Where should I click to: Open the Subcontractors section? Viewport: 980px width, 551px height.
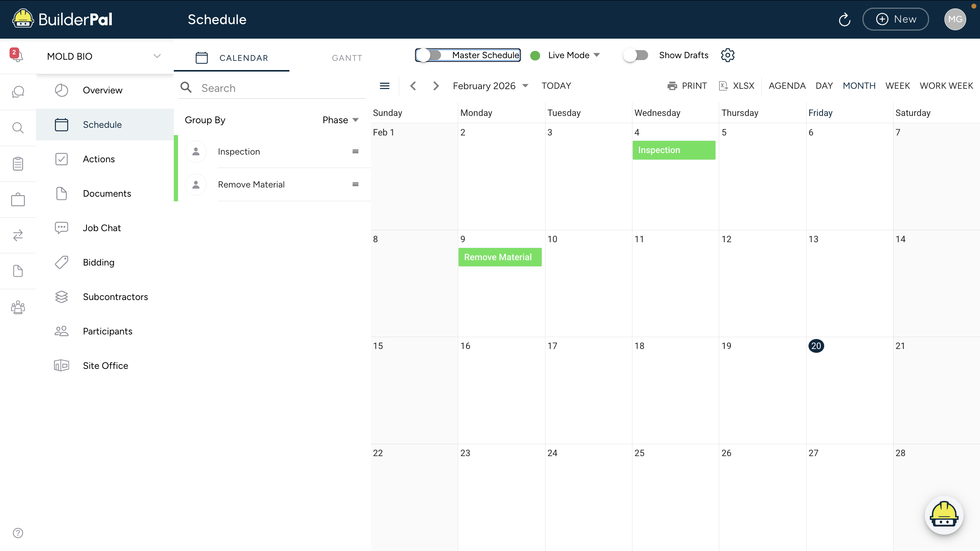(x=115, y=297)
